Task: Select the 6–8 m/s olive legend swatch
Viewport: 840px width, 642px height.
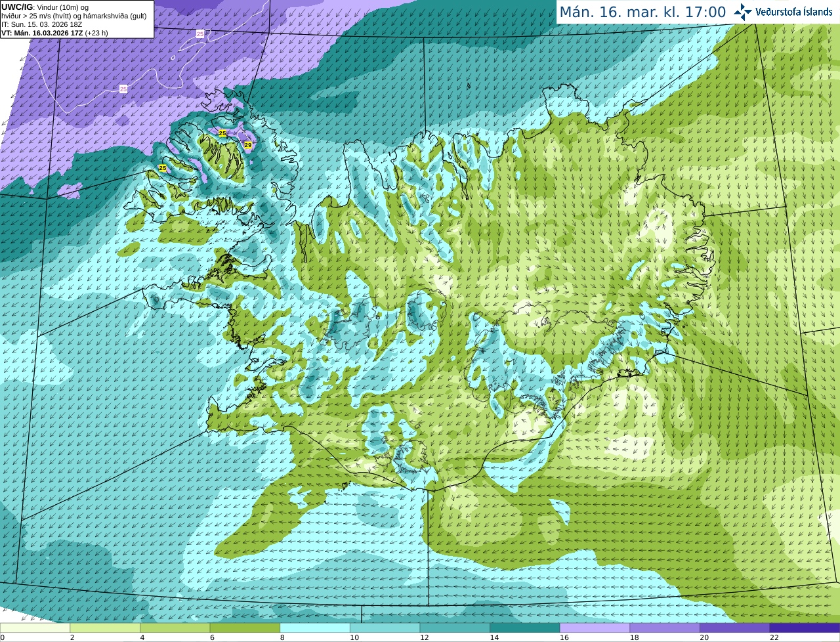Action: (x=245, y=628)
